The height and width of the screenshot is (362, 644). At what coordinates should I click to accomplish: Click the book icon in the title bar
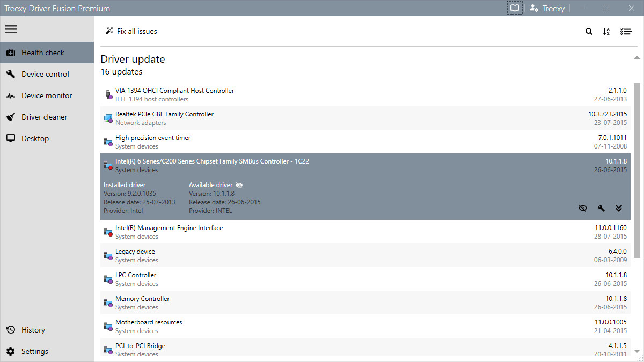[515, 8]
